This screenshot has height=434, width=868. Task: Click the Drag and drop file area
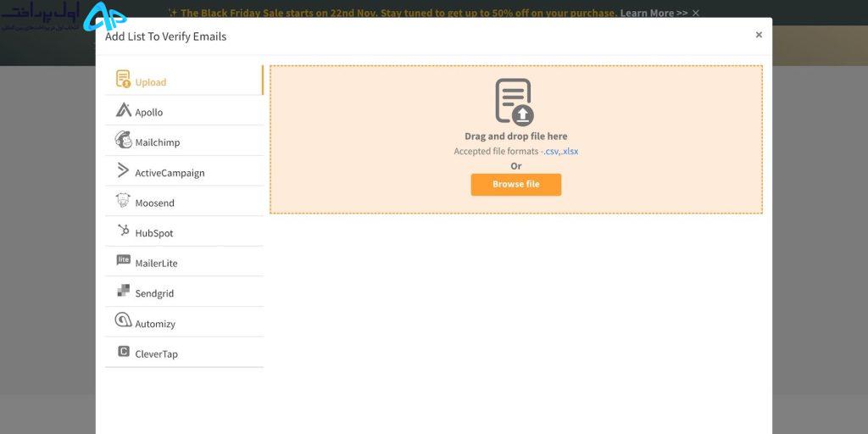tap(516, 140)
